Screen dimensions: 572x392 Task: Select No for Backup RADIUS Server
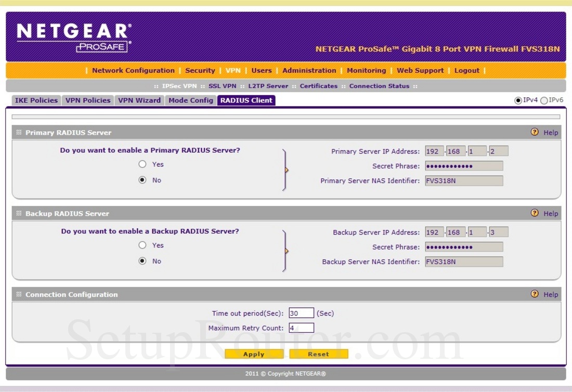pos(142,260)
